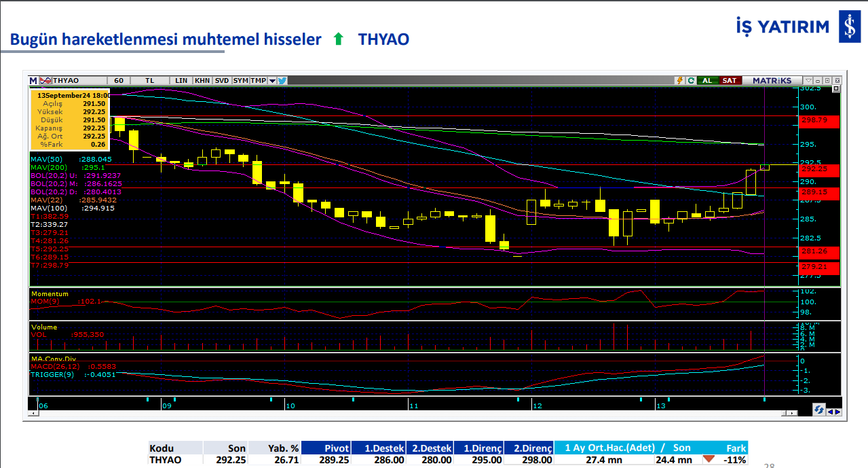
Task: Click the horizontal scrollbar left arrow
Action: tap(34, 412)
